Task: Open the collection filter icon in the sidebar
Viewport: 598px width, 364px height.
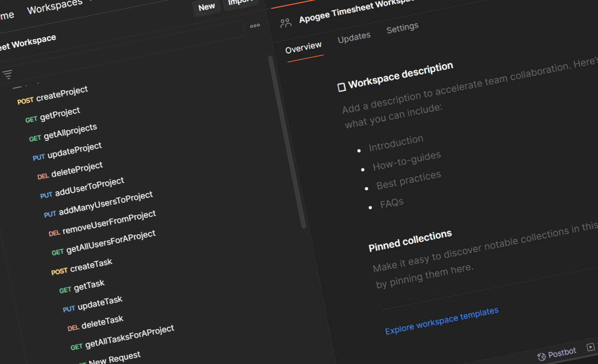Action: pyautogui.click(x=8, y=74)
